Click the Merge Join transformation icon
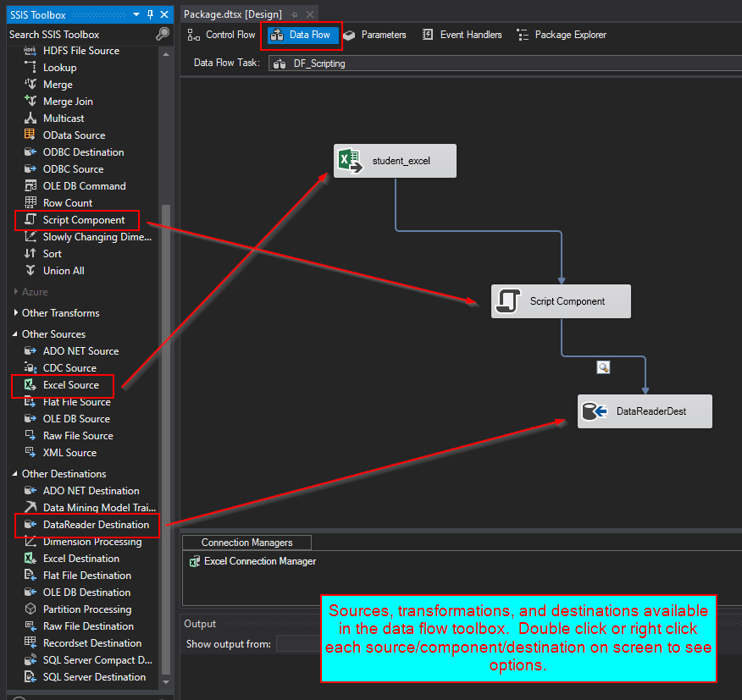 [30, 101]
